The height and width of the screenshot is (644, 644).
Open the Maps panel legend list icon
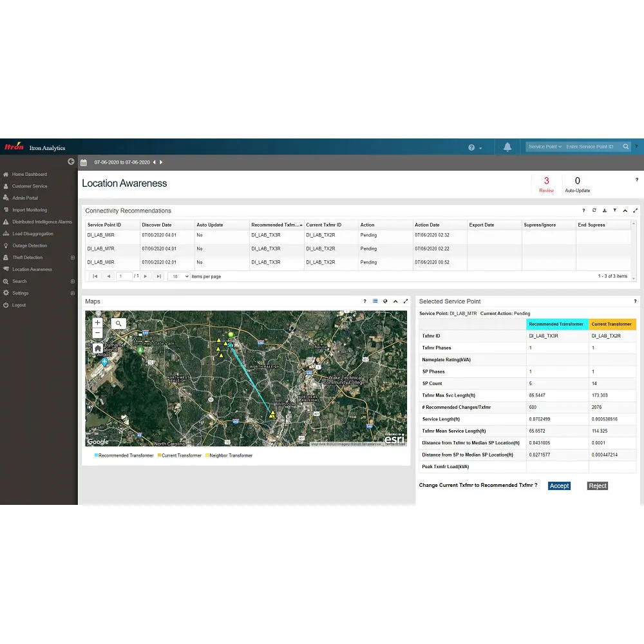point(375,301)
